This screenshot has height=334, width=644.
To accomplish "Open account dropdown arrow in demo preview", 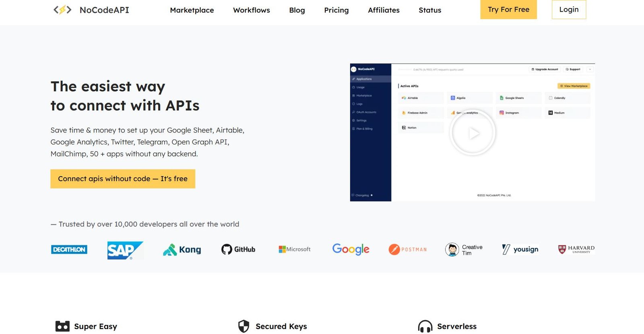I will [590, 69].
